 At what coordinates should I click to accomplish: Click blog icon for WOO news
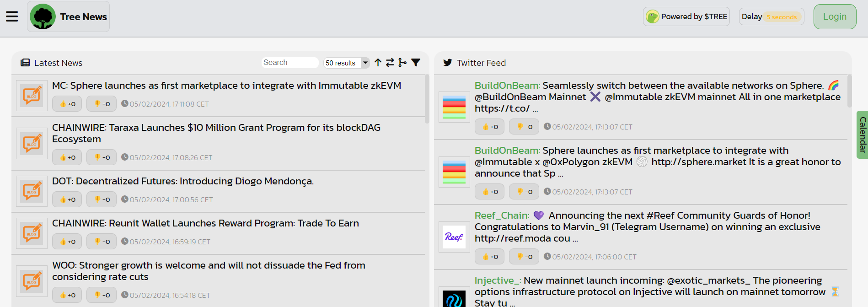coord(32,281)
